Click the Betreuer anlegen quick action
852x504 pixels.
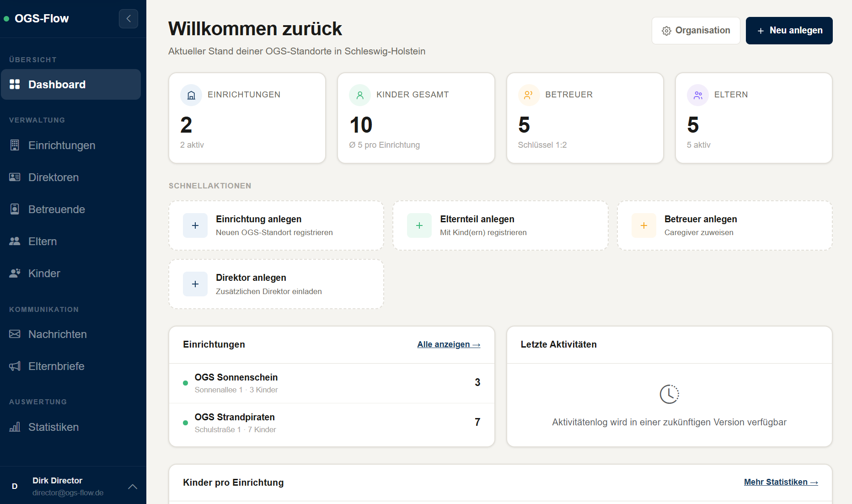[725, 225]
